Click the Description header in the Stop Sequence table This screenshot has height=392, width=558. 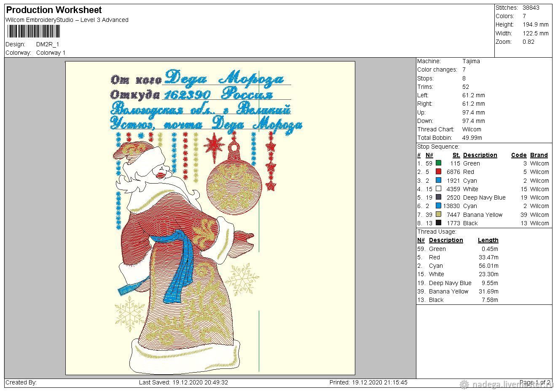pos(480,155)
